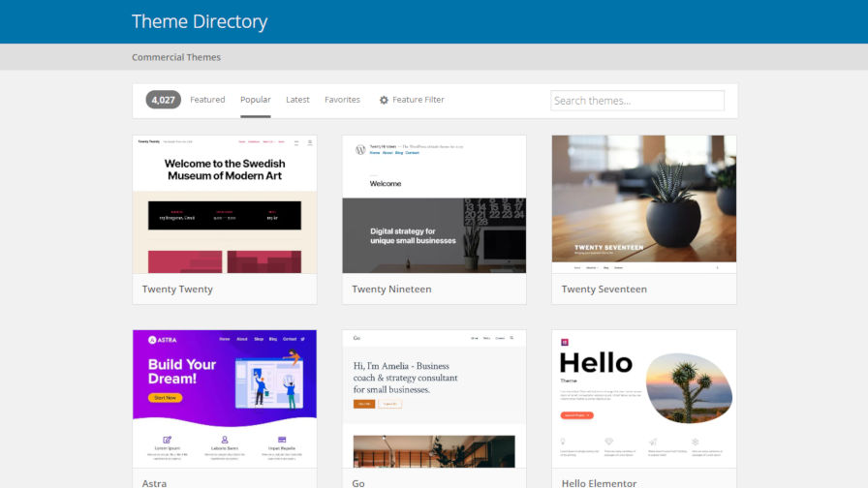Switch to the Popular tab
This screenshot has height=488, width=868.
click(255, 100)
